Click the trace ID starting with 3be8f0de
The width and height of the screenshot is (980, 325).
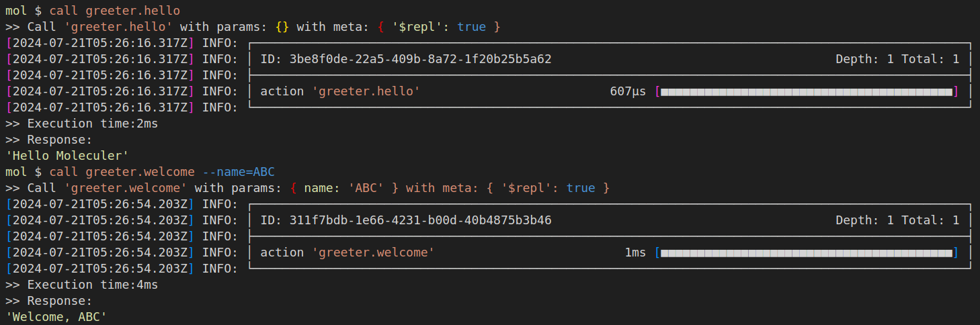(420, 59)
